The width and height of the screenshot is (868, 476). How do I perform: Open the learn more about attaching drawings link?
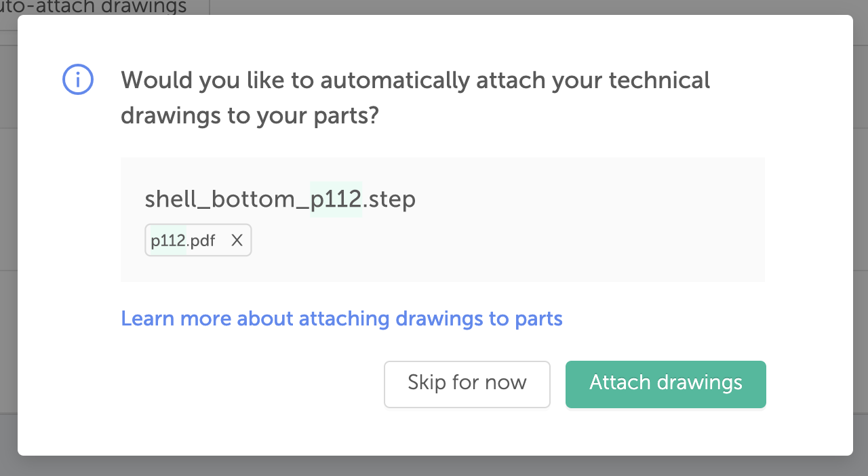click(342, 318)
